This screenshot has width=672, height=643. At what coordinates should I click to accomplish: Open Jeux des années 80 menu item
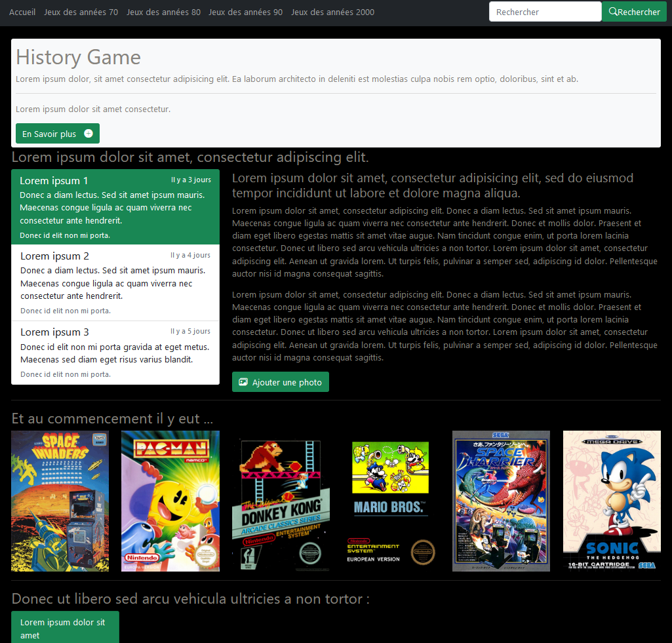point(163,12)
